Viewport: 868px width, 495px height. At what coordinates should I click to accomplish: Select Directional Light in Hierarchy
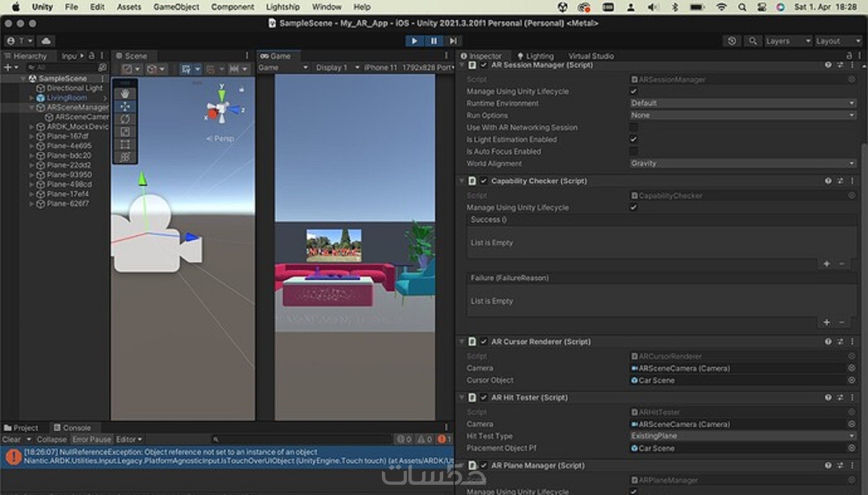75,88
